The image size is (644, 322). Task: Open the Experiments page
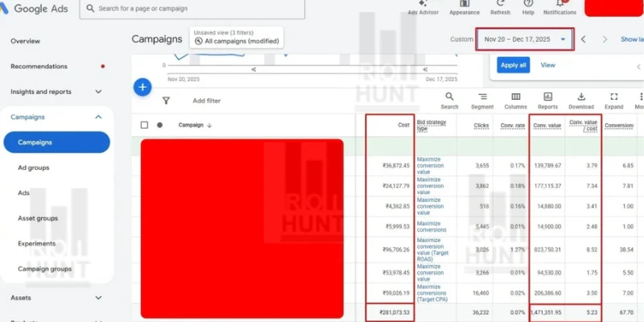coord(36,244)
